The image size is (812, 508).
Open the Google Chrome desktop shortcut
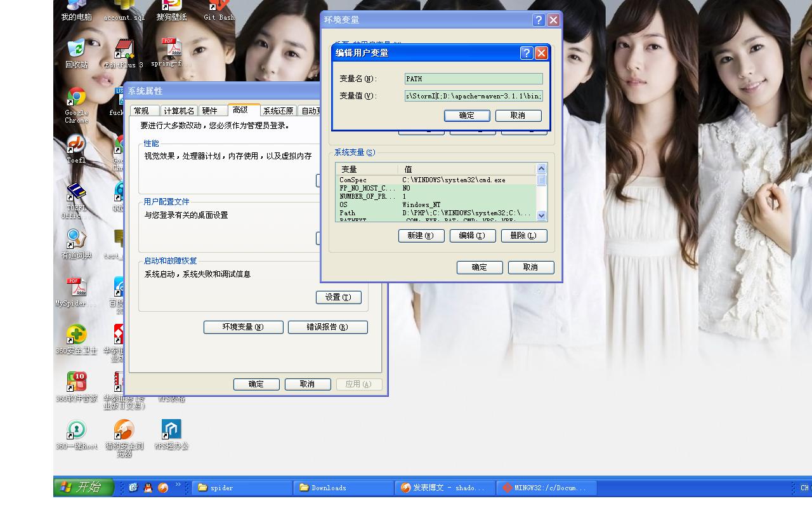[76, 98]
